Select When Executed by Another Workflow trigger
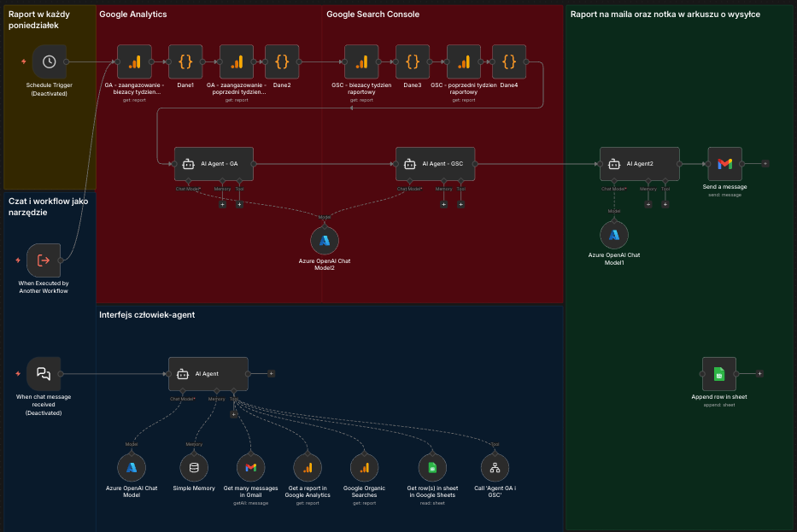797x532 pixels. point(44,260)
